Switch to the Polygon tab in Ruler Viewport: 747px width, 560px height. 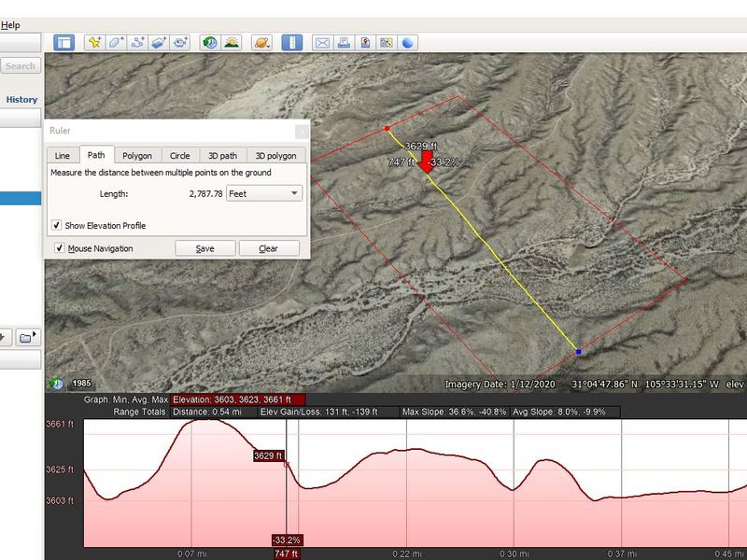pyautogui.click(x=137, y=156)
